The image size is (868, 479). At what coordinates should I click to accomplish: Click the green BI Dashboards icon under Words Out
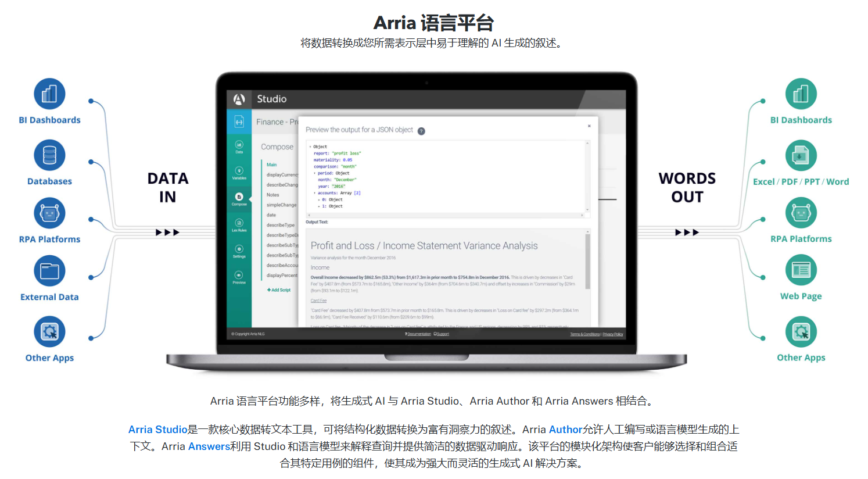801,94
